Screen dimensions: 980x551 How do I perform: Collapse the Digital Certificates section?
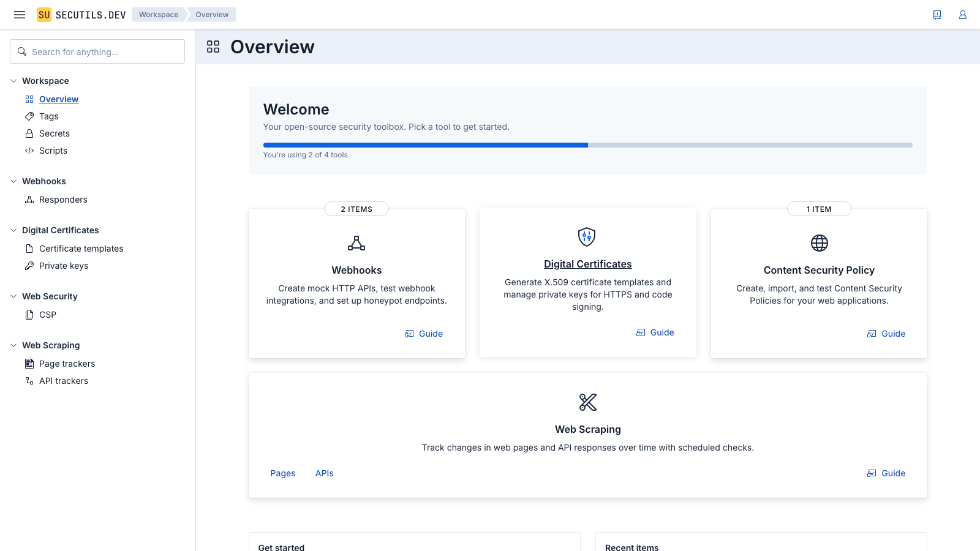(13, 230)
